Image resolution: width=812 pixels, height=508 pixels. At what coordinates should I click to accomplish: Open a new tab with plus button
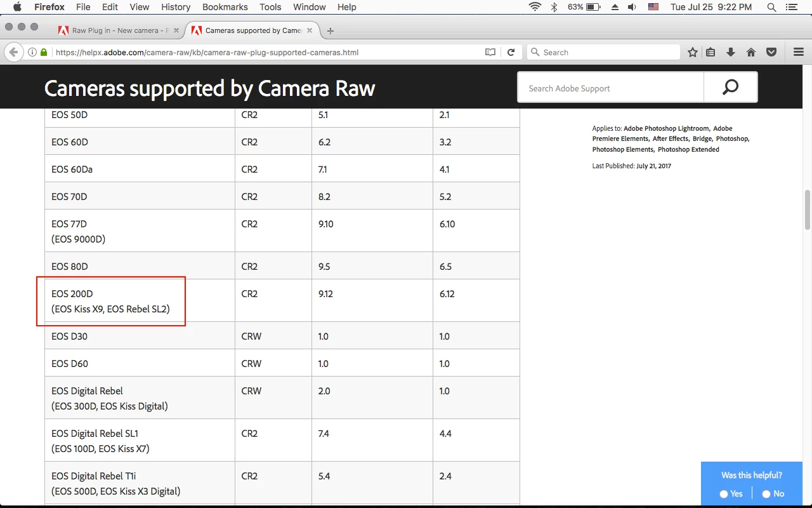click(331, 30)
